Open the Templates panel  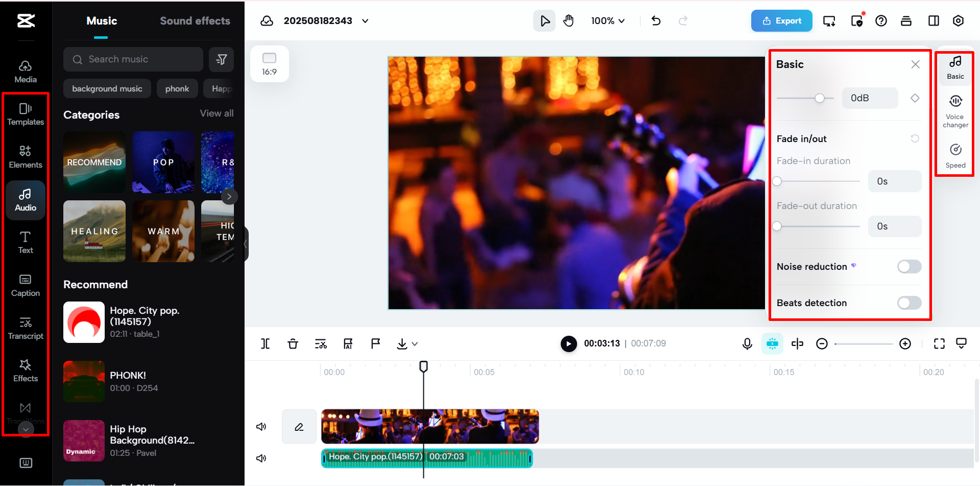tap(26, 114)
